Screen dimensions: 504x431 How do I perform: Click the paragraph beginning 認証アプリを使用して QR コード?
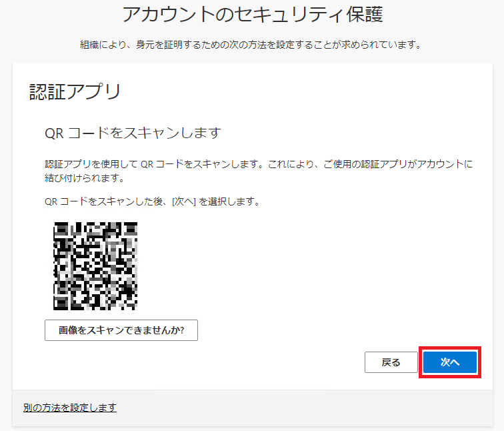(x=259, y=171)
